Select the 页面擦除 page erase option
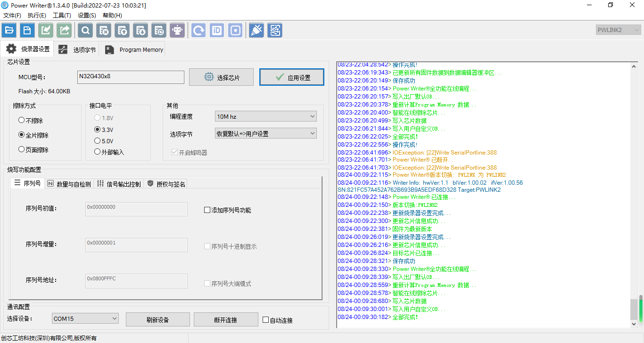The height and width of the screenshot is (343, 644). tap(33, 150)
